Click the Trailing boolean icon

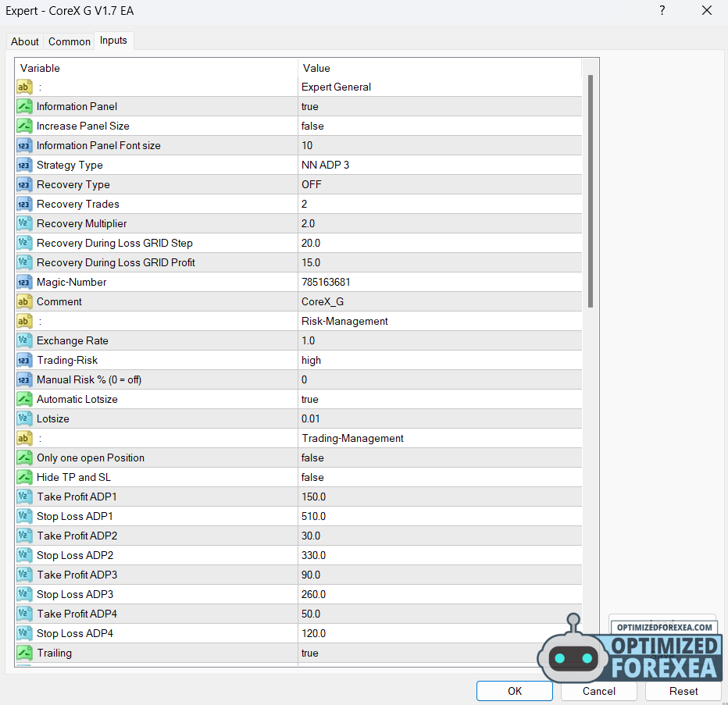24,652
